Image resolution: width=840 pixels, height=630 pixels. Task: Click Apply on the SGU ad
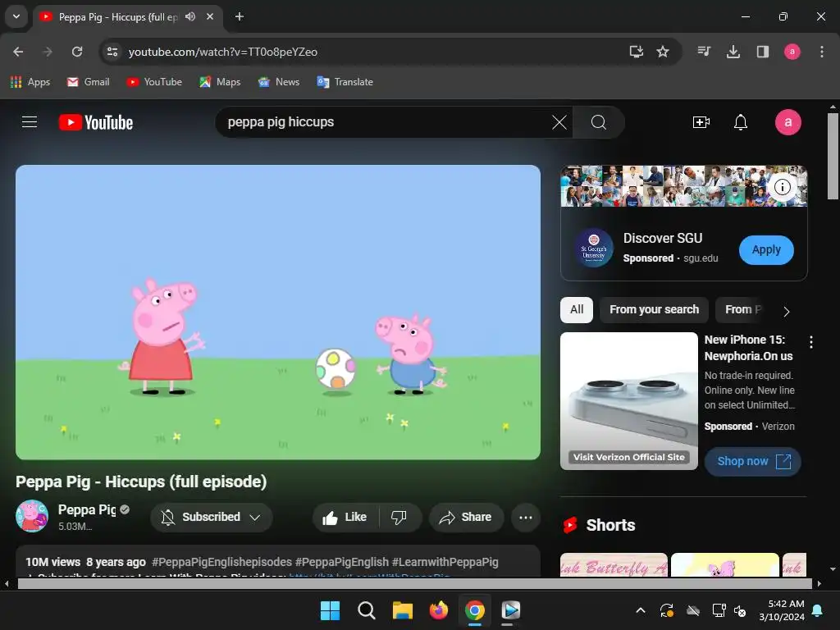pyautogui.click(x=766, y=249)
